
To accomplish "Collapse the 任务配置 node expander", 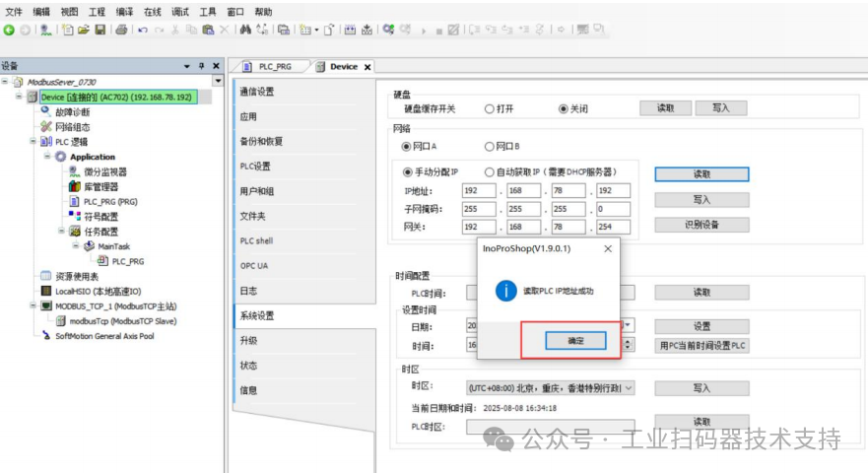I will pyautogui.click(x=61, y=231).
